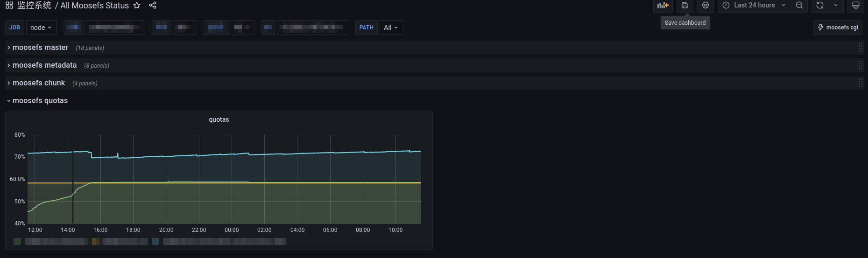Open the dashboard grid menu icon
This screenshot has height=258, width=868.
[x=9, y=6]
